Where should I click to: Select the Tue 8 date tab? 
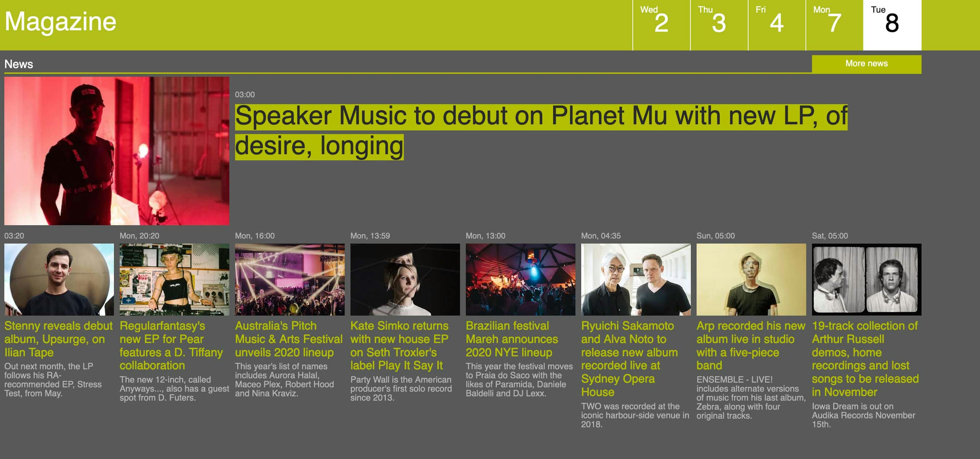(892, 25)
